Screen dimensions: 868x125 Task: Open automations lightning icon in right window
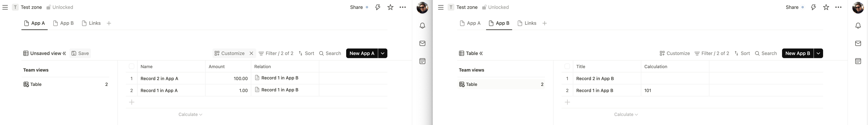tap(813, 7)
